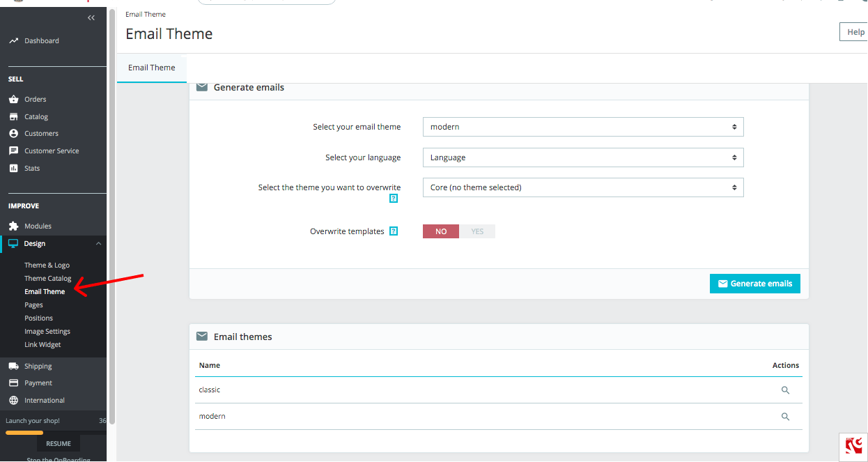Click the International globe icon
Image resolution: width=868 pixels, height=462 pixels.
click(x=13, y=401)
